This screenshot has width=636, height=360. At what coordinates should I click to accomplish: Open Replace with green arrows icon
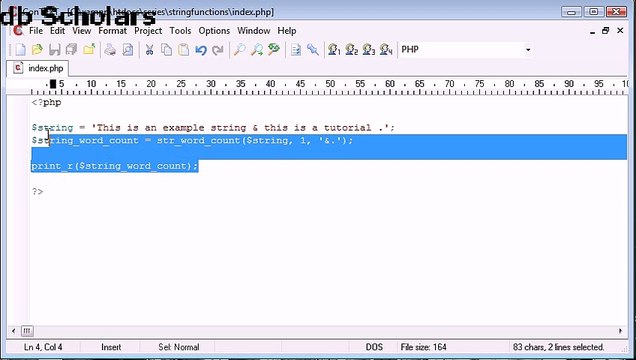274,49
